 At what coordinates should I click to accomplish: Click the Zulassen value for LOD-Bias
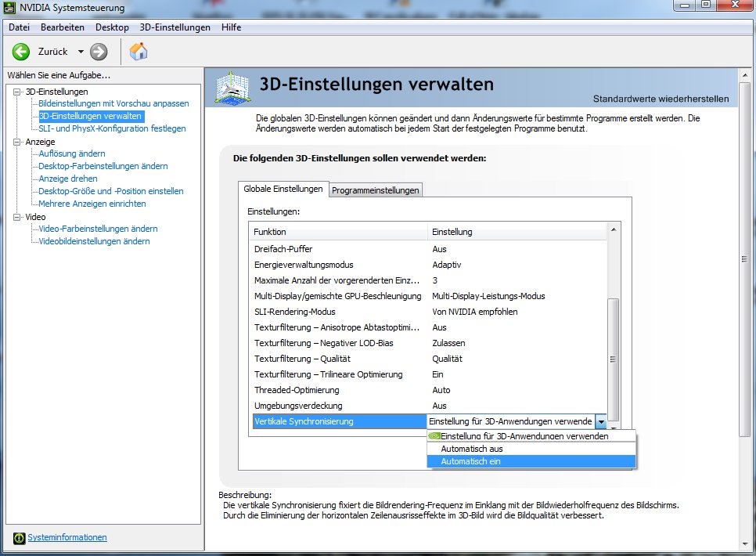448,343
